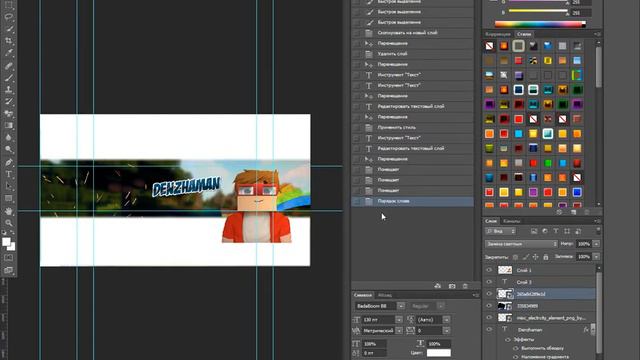Select the Lasso tool
The height and width of the screenshot is (360, 640).
9,17
